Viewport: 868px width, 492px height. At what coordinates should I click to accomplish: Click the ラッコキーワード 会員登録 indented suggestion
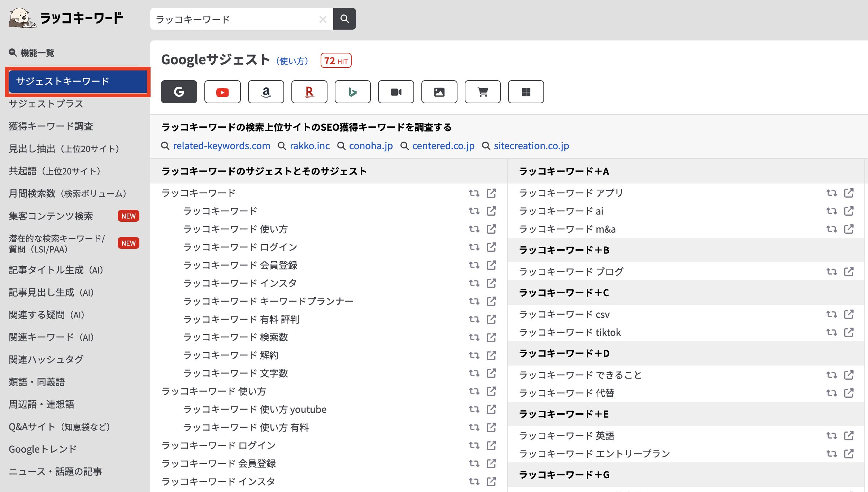pos(240,265)
